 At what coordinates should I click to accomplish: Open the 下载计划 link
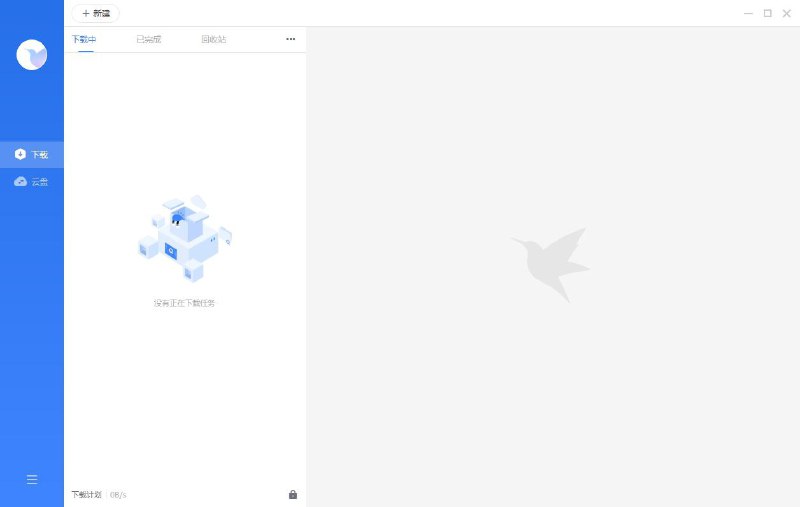[86, 495]
